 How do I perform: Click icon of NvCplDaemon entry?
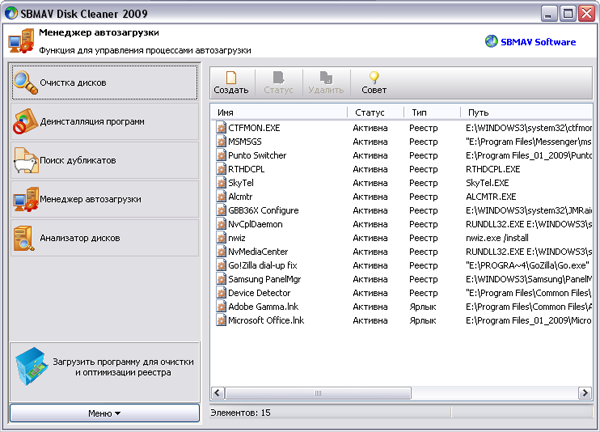pos(221,224)
